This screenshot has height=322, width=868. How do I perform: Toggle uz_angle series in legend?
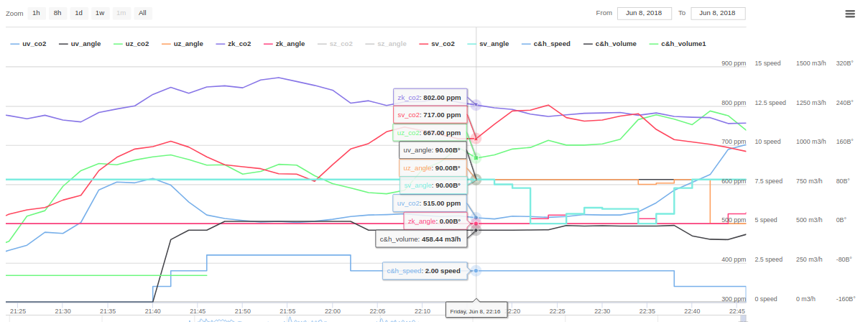click(x=182, y=44)
